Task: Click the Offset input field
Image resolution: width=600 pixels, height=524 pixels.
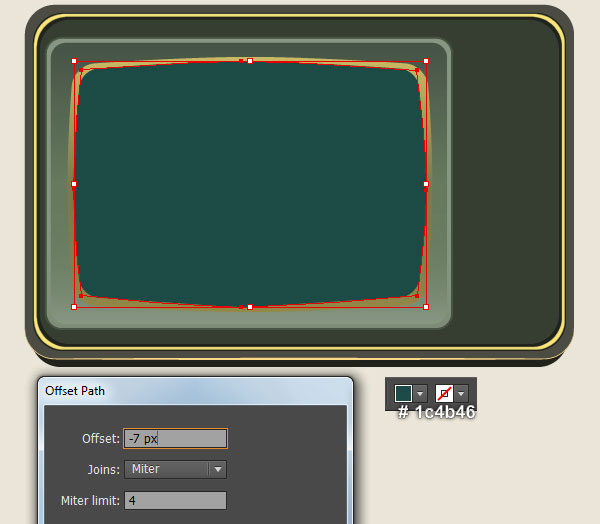Action: [x=175, y=438]
